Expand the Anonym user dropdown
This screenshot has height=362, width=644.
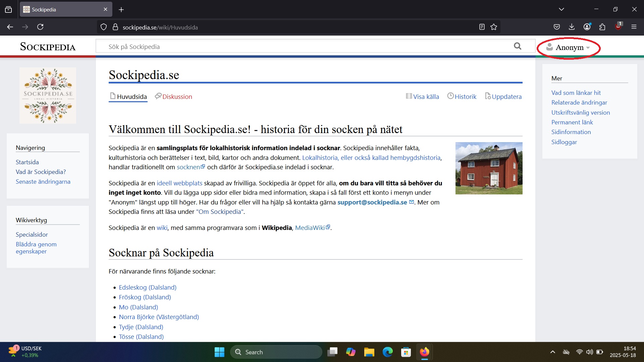click(x=569, y=48)
